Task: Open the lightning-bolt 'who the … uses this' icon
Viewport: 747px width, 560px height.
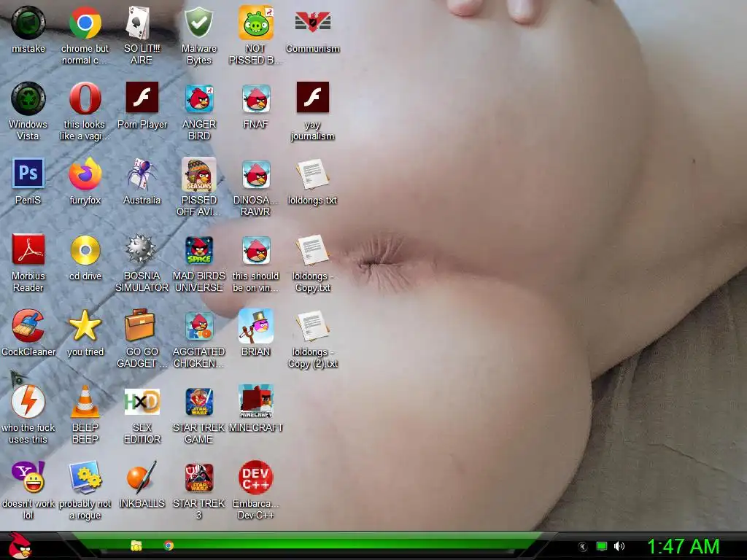Action: 28,402
